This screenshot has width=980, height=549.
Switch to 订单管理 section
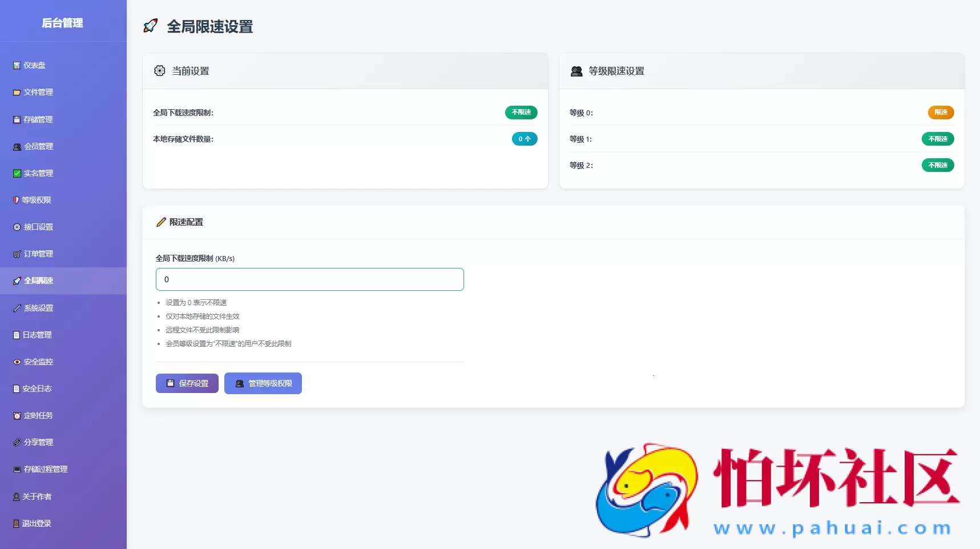click(38, 254)
